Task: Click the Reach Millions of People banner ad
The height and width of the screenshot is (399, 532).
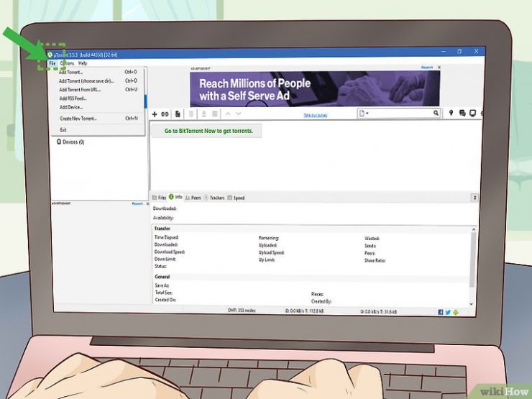Action: coord(315,89)
